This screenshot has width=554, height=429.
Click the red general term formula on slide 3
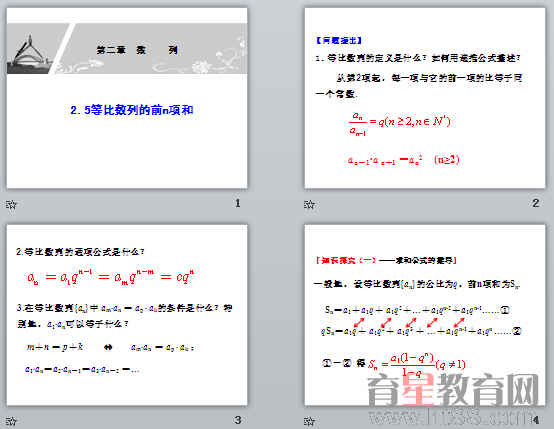(111, 277)
